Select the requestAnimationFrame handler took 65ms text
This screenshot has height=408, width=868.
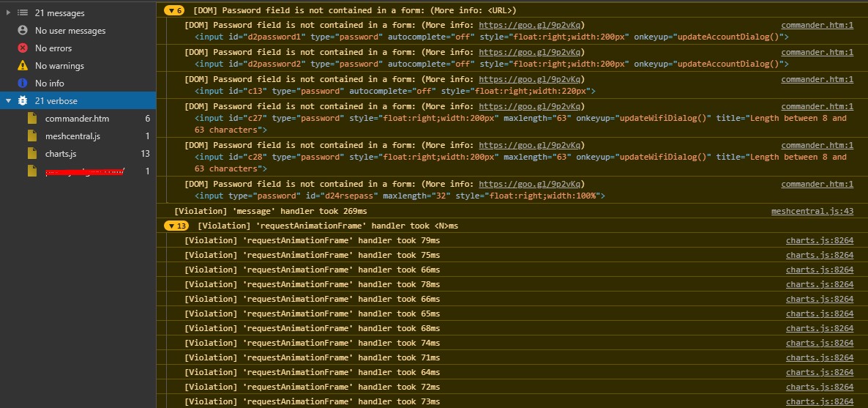(313, 314)
